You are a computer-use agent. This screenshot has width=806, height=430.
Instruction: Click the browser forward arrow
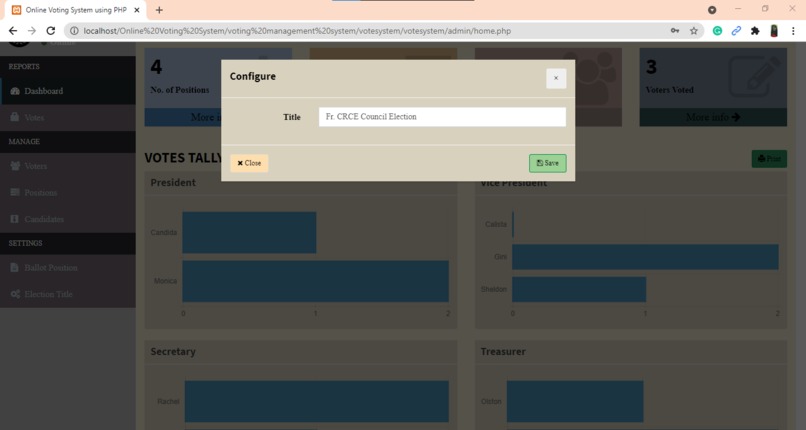point(32,31)
